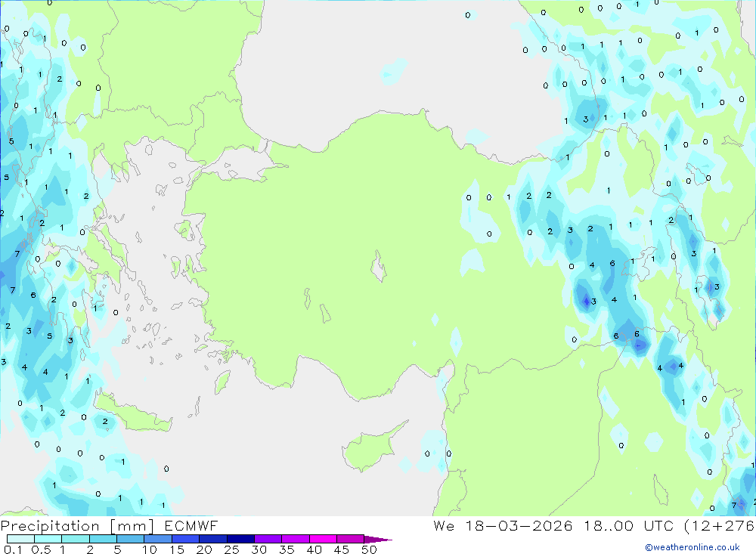The height and width of the screenshot is (554, 756).
Task: Click the 40–45 mm magenta legend swatch
Action: click(323, 539)
